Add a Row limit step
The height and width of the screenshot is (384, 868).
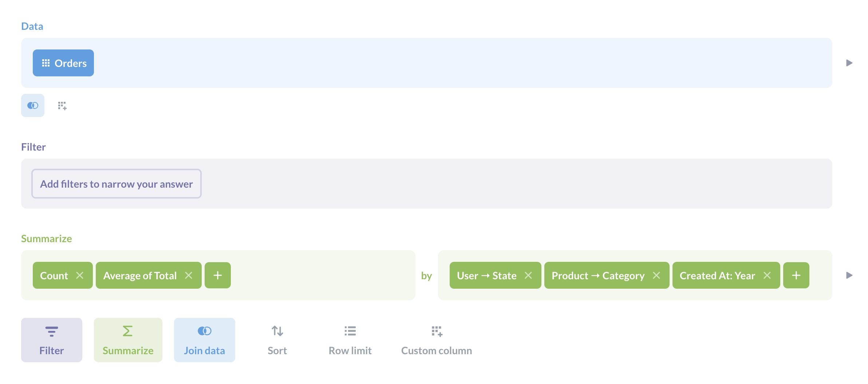pyautogui.click(x=350, y=340)
